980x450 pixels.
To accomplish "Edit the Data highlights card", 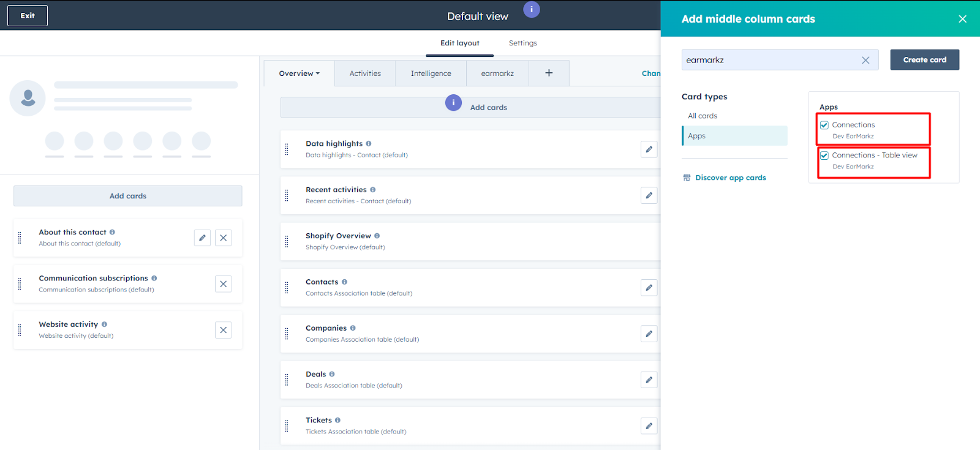I will click(x=649, y=149).
